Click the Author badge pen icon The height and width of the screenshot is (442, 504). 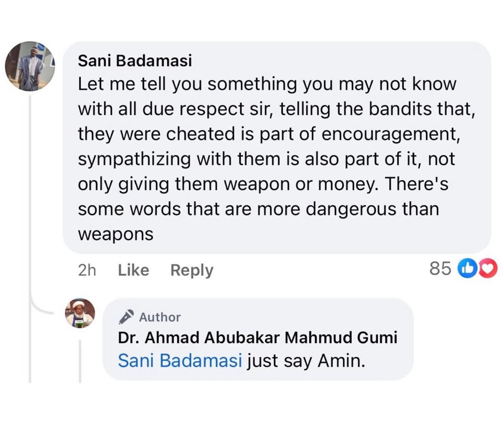[126, 317]
